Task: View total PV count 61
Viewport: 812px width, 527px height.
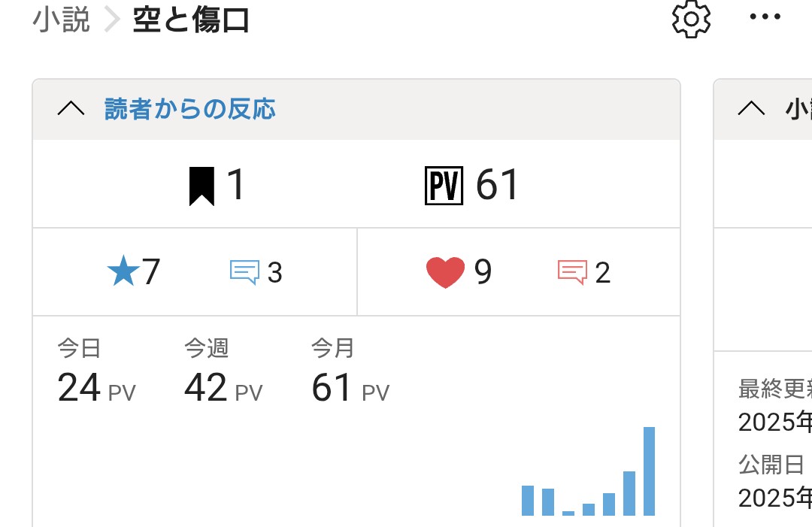Action: [498, 185]
